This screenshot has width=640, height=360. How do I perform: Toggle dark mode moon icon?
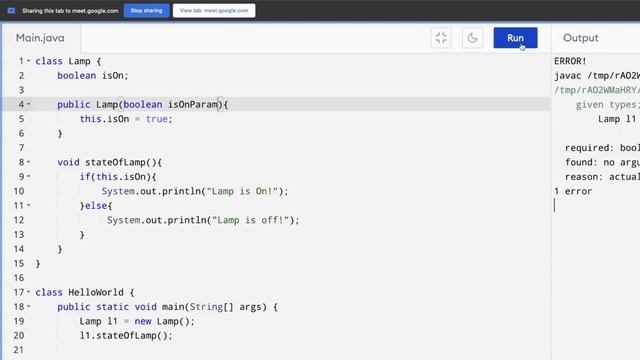pyautogui.click(x=472, y=38)
